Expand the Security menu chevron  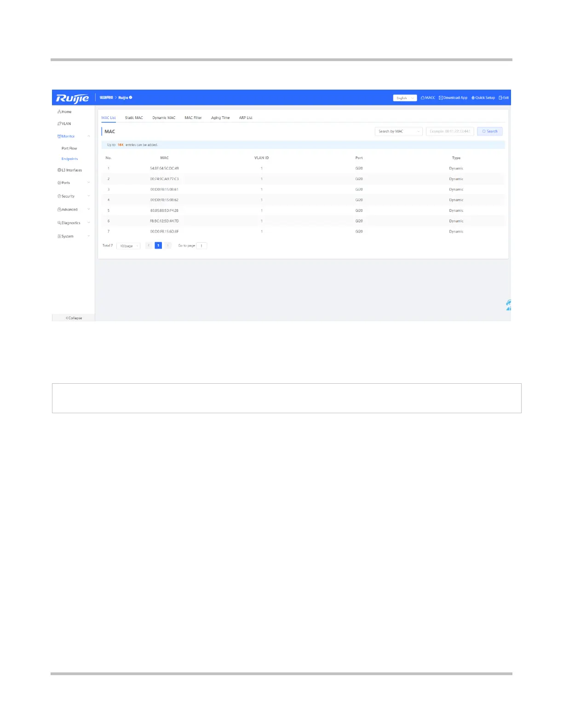89,196
